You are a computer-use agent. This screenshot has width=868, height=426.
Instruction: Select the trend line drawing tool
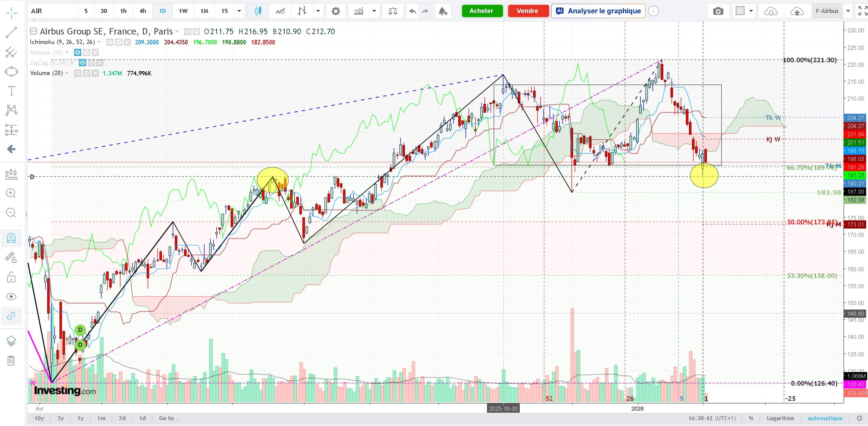(11, 32)
